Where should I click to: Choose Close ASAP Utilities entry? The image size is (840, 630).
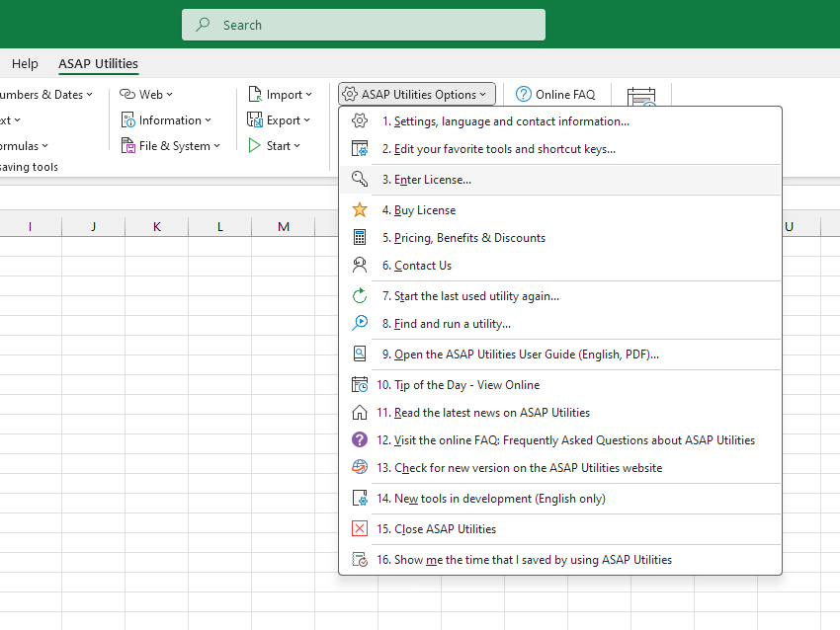point(560,529)
